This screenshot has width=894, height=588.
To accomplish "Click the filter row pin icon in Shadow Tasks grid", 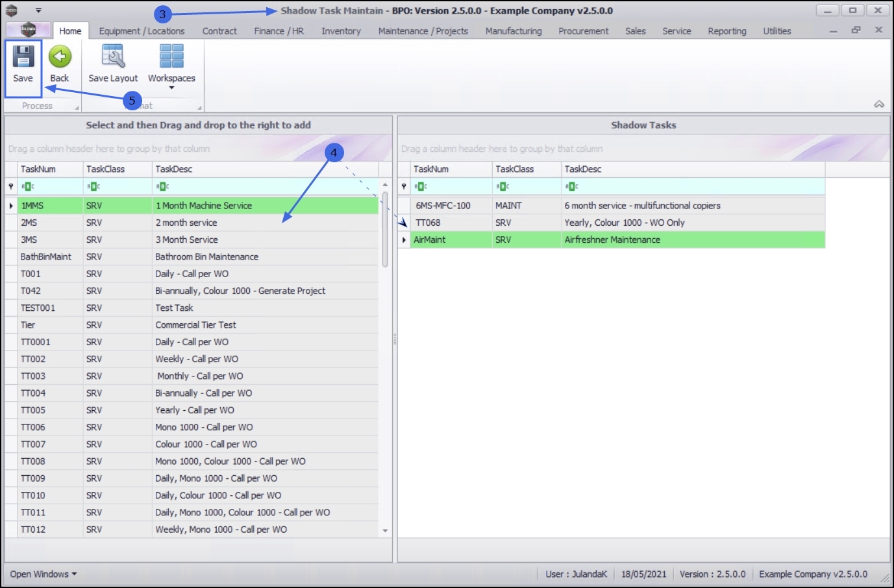I will (x=404, y=186).
